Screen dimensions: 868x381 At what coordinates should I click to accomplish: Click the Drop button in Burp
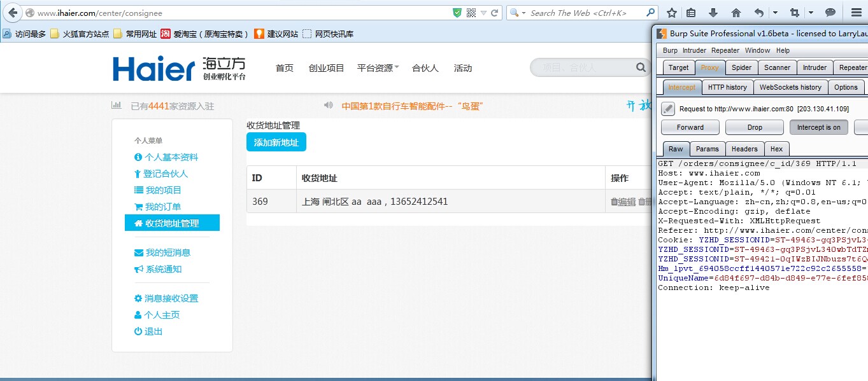click(x=755, y=127)
